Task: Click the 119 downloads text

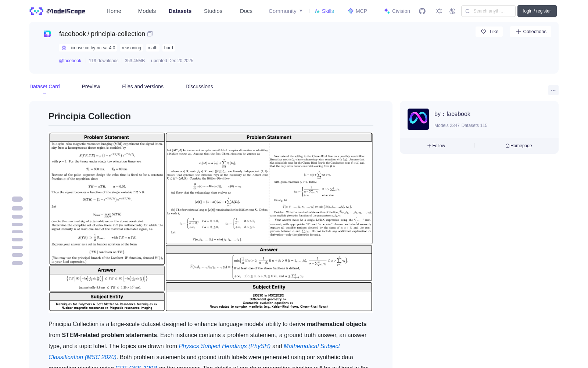Action: point(104,61)
